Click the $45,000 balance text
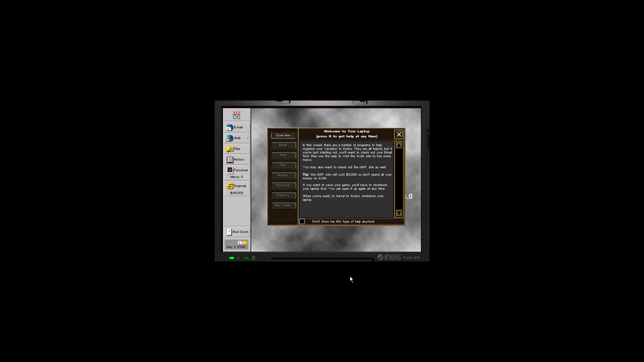This screenshot has width=644, height=362. (236, 193)
